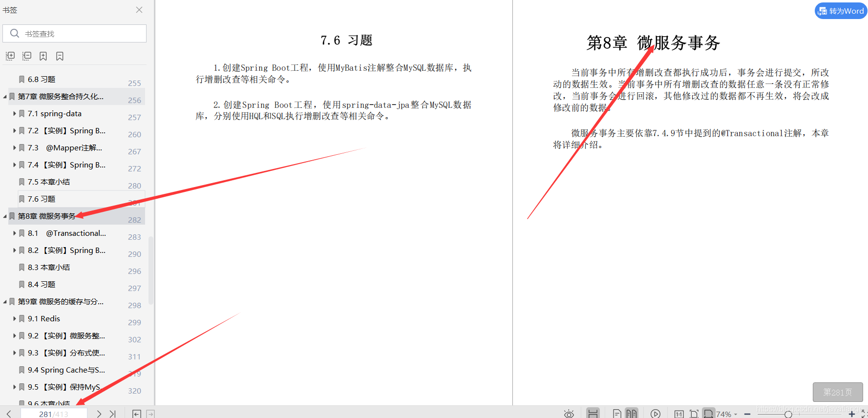Click page number 283 in bookmark list
868x418 pixels.
point(134,237)
